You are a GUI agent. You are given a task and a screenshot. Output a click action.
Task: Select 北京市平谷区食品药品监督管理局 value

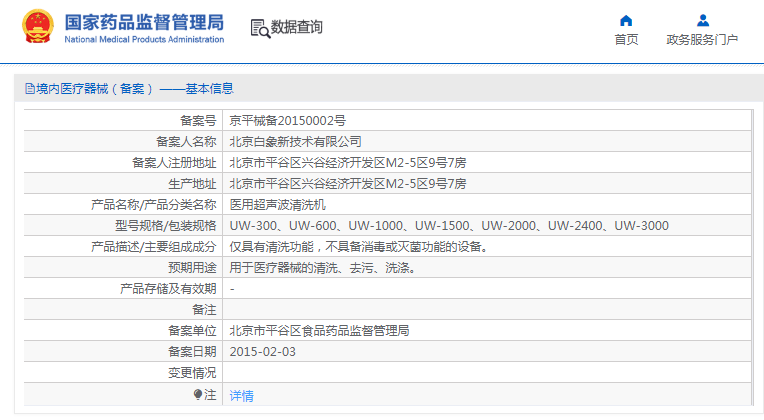point(319,330)
